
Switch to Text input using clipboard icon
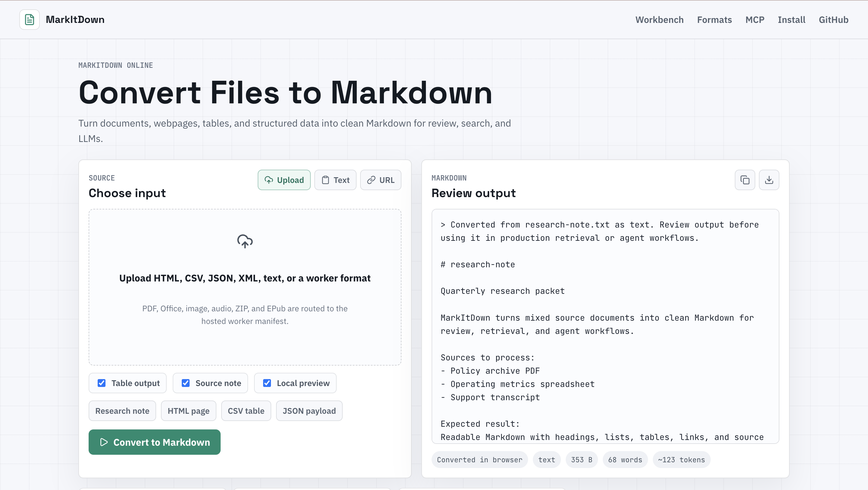pyautogui.click(x=325, y=180)
